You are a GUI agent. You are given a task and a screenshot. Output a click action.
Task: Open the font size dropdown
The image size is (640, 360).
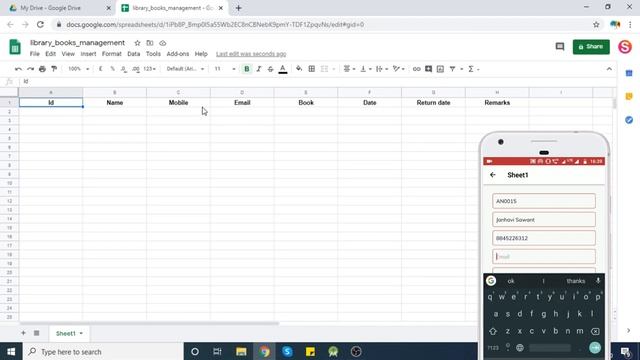225,69
